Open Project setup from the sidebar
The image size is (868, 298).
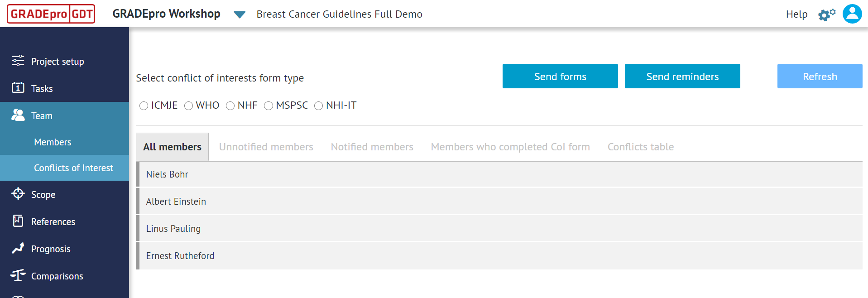click(x=18, y=61)
